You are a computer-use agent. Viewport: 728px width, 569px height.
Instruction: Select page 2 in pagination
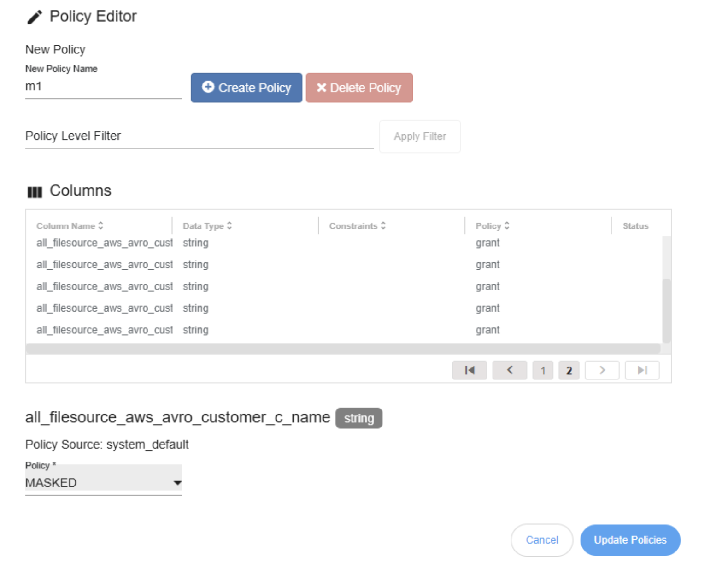[x=569, y=370]
